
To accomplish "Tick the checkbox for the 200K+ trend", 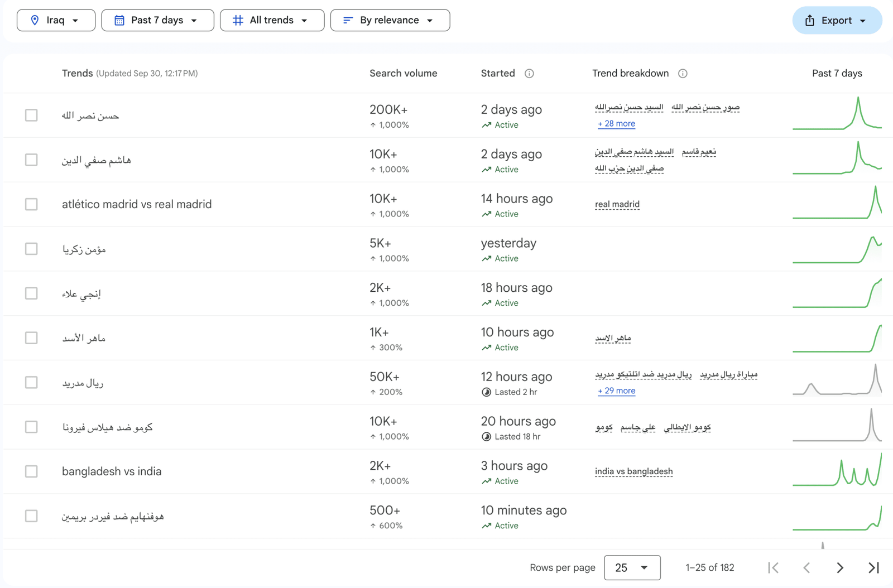I will pos(31,115).
